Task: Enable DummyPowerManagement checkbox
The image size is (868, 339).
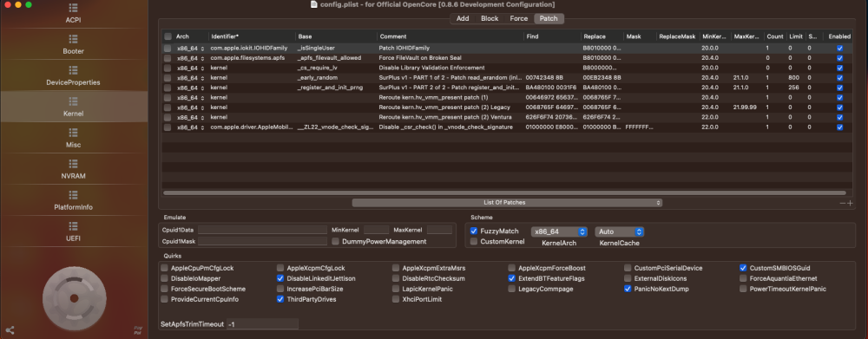Action: (335, 242)
